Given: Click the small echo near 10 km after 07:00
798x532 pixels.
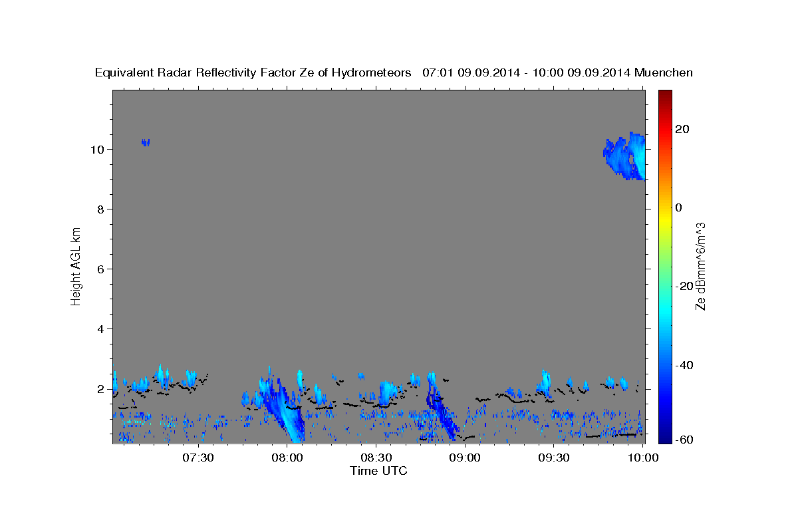Looking at the screenshot, I should pos(146,142).
